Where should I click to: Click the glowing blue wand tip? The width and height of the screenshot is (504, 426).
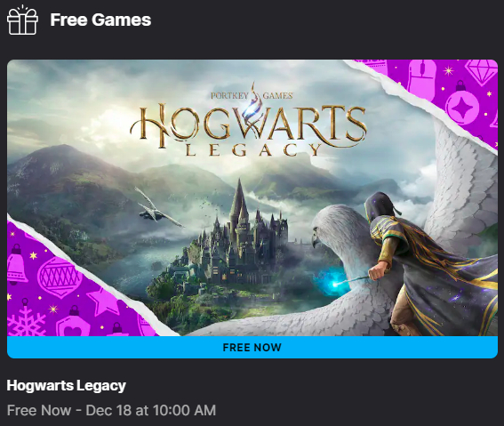[333, 283]
